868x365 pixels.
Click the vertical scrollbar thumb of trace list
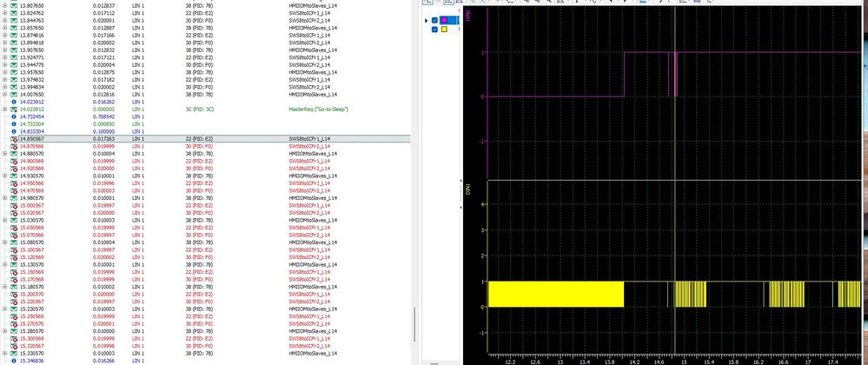pos(414,324)
